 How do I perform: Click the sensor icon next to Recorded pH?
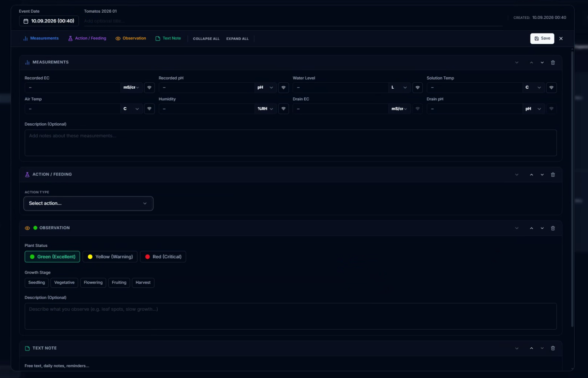point(284,87)
